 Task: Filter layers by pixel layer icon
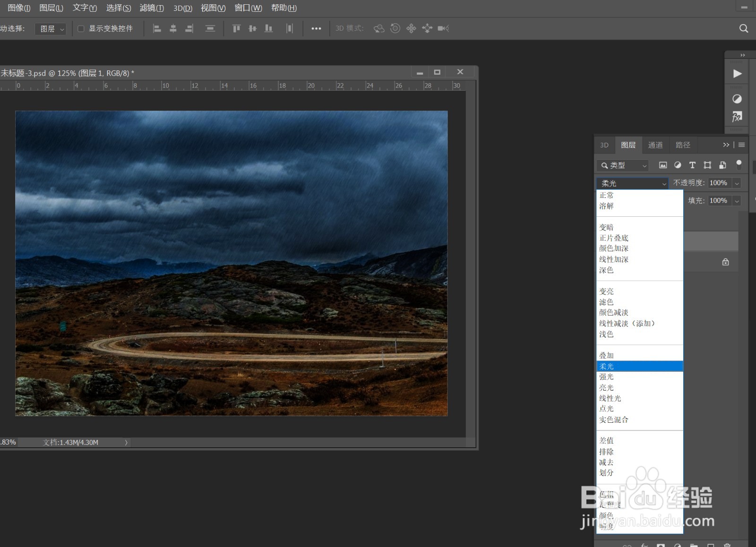[x=663, y=165]
